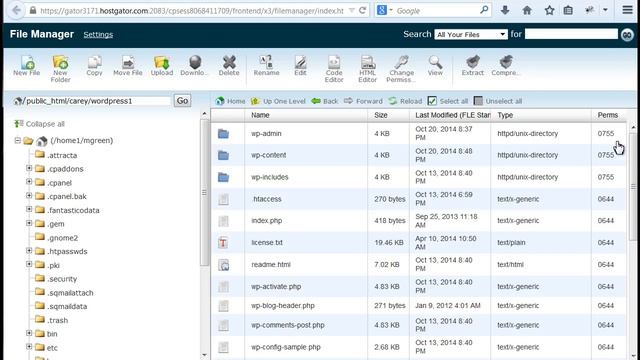Click Up One Level navigation
The width and height of the screenshot is (640, 360).
(278, 101)
